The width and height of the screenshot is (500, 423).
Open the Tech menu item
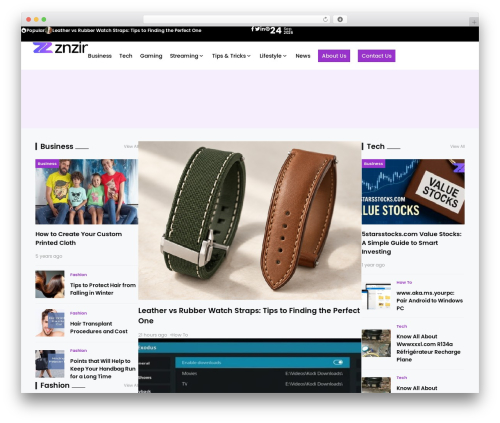126,56
